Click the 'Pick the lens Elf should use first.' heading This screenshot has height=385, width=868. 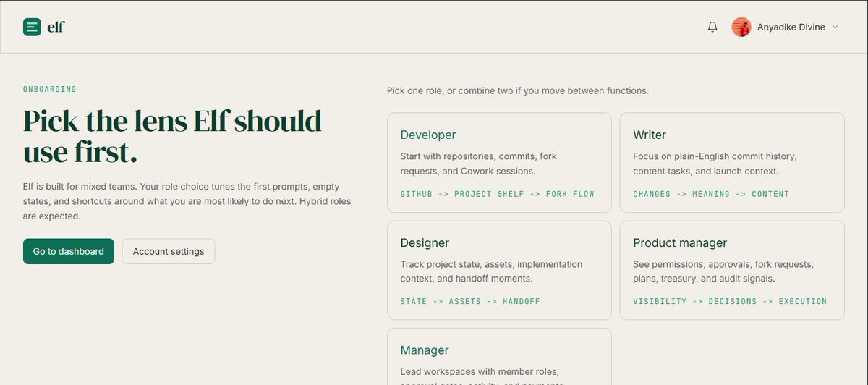pos(173,136)
